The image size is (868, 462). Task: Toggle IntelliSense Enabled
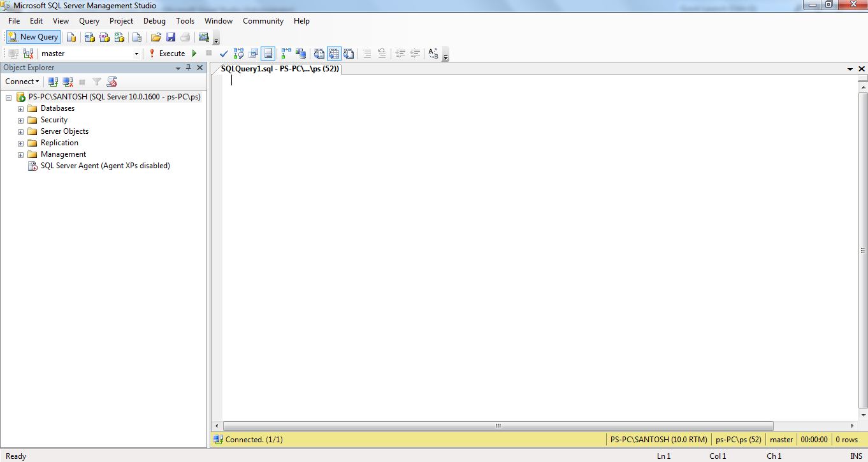[x=268, y=54]
